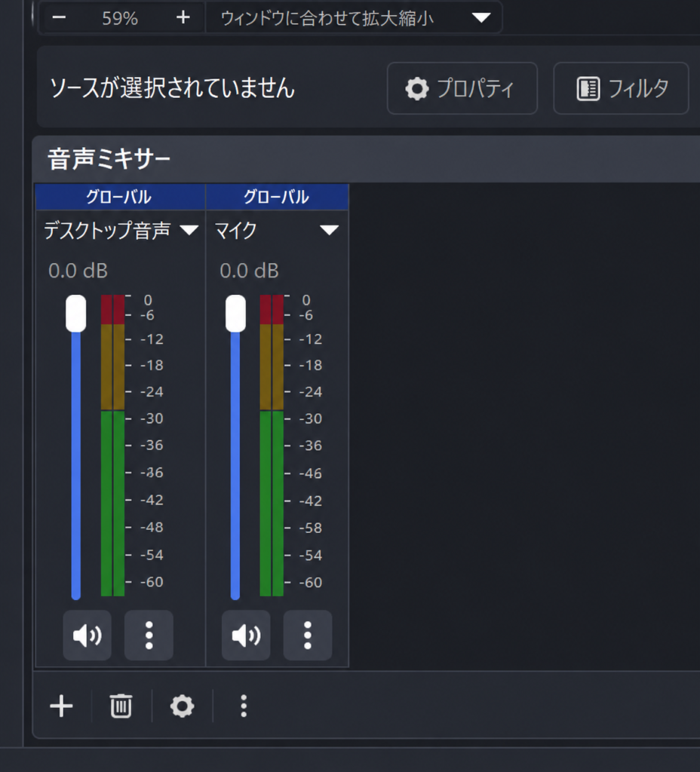
Task: Click the マイク level meter
Action: click(272, 446)
